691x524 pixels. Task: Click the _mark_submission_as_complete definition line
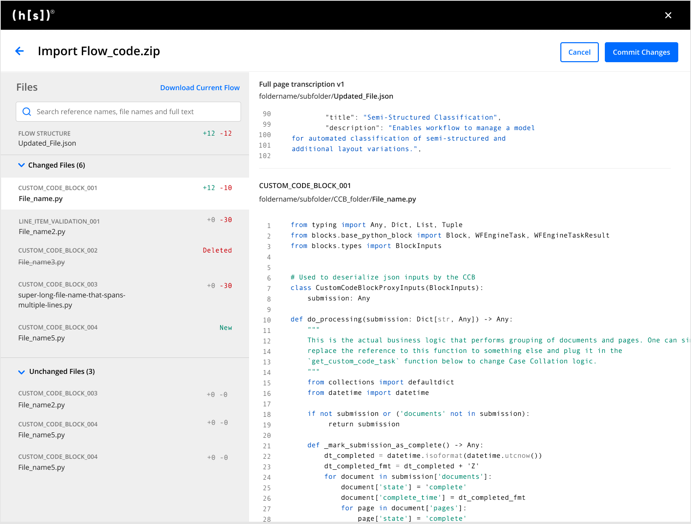coord(395,445)
